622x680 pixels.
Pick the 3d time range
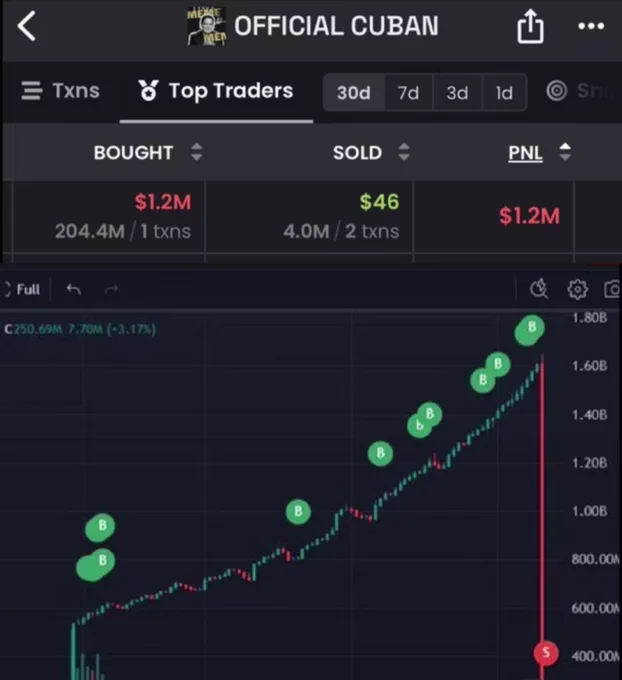coord(458,92)
